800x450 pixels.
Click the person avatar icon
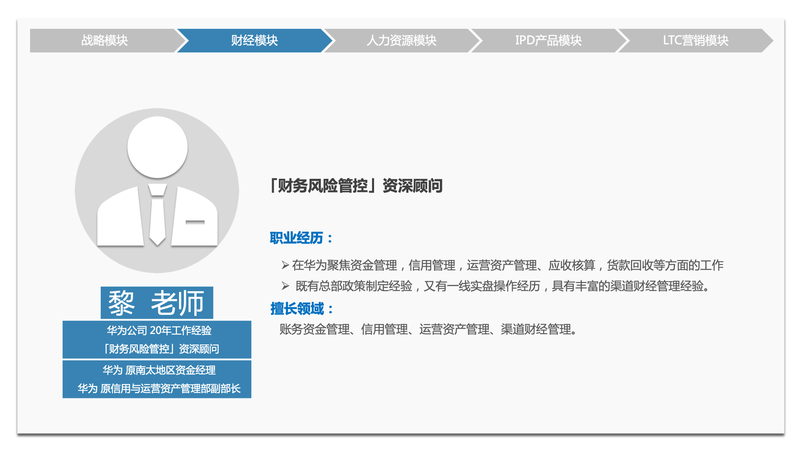tap(156, 190)
